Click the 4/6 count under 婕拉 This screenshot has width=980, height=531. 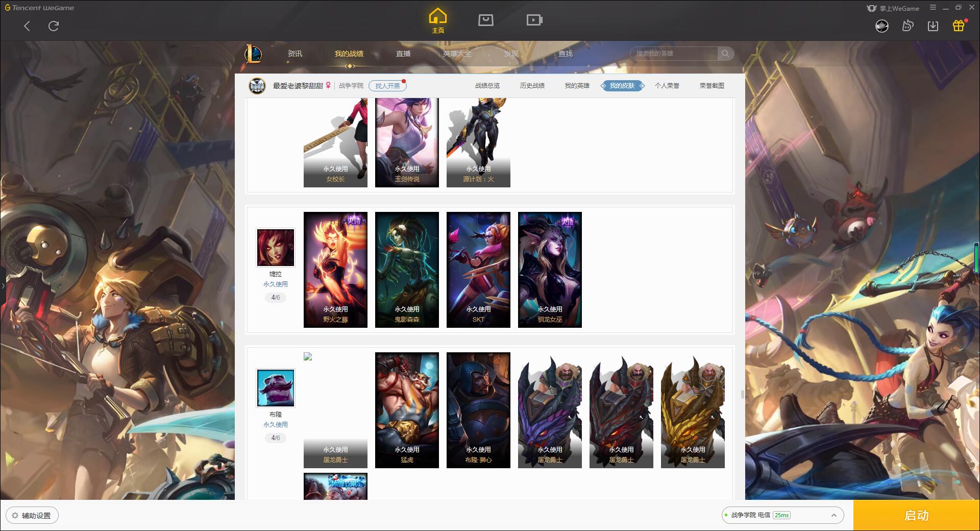276,297
